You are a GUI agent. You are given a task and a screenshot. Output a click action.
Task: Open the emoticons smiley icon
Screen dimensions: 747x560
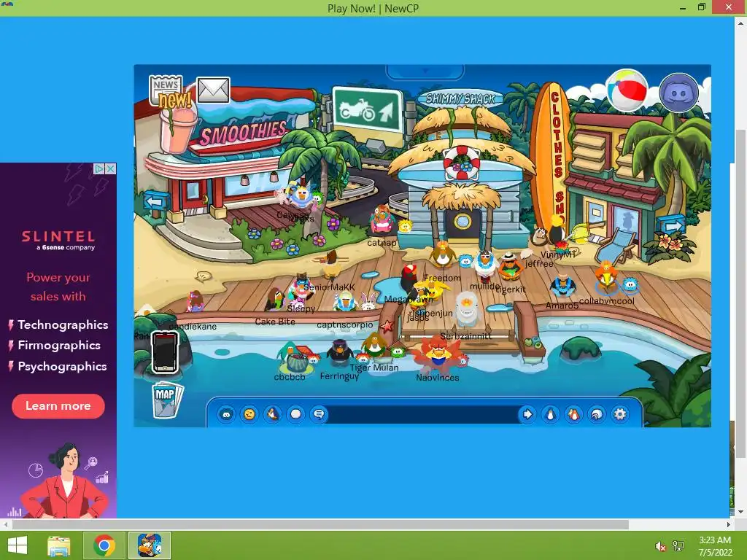(249, 414)
